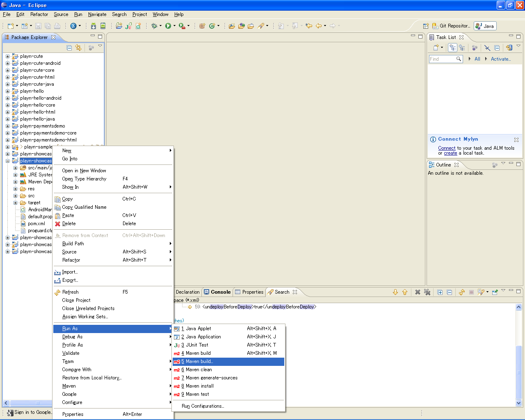Image resolution: width=525 pixels, height=420 pixels.
Task: Click the Find field in Task List
Action: [x=446, y=59]
